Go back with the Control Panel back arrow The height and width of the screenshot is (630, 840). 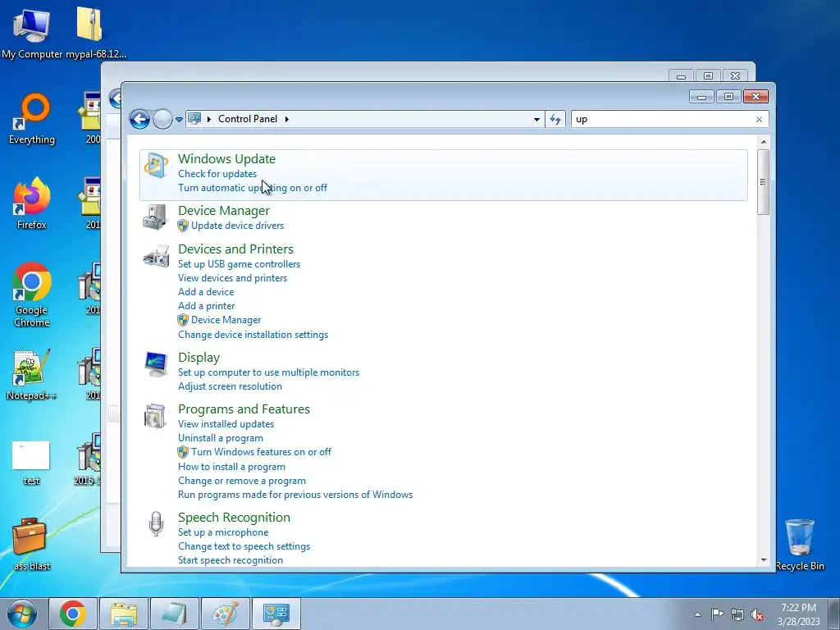[x=139, y=119]
